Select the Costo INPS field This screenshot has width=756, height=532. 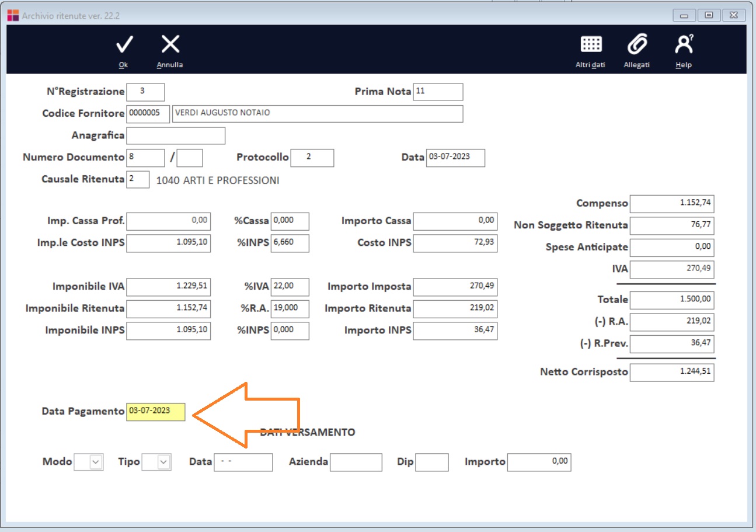pos(455,243)
